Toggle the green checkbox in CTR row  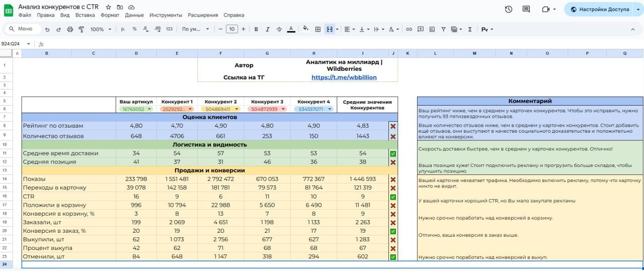click(x=393, y=197)
